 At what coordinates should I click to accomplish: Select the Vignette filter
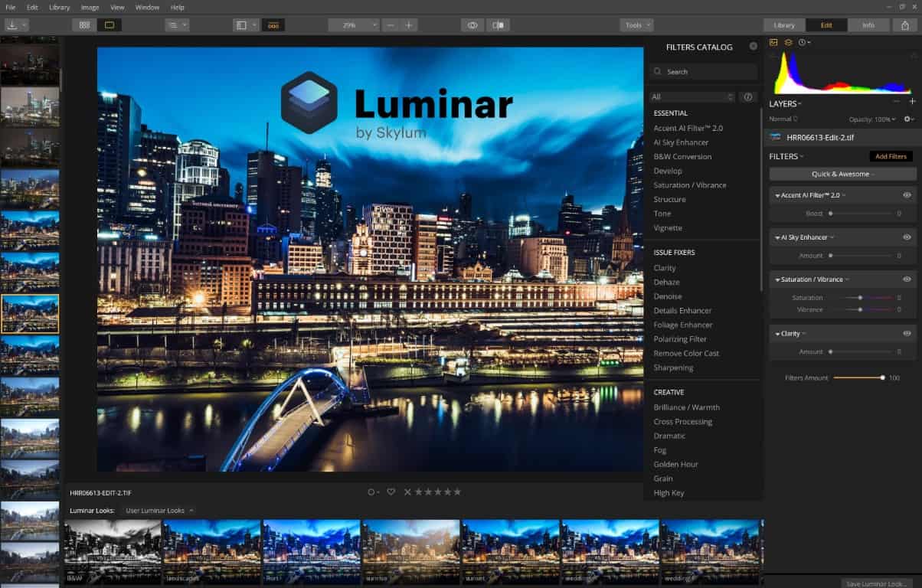tap(668, 228)
